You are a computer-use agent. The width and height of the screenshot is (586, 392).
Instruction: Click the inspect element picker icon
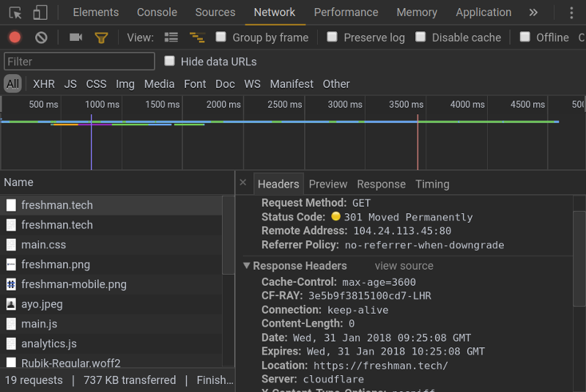pos(15,12)
